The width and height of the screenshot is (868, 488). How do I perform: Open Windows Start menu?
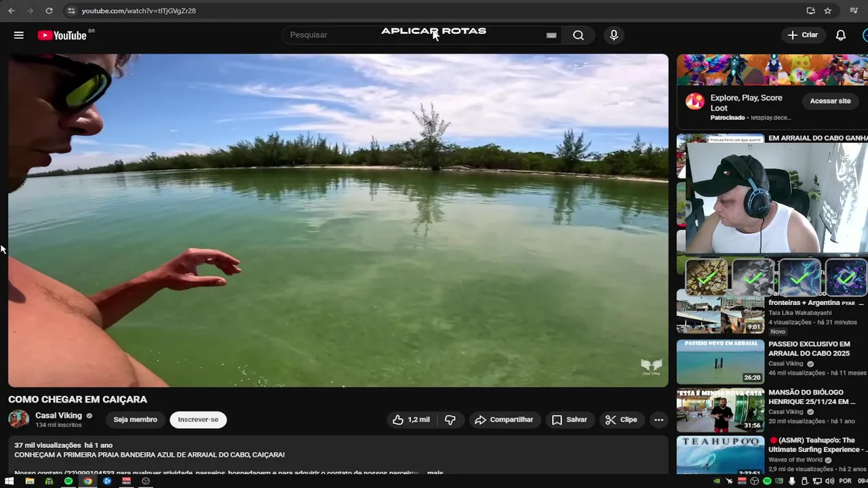(9, 481)
